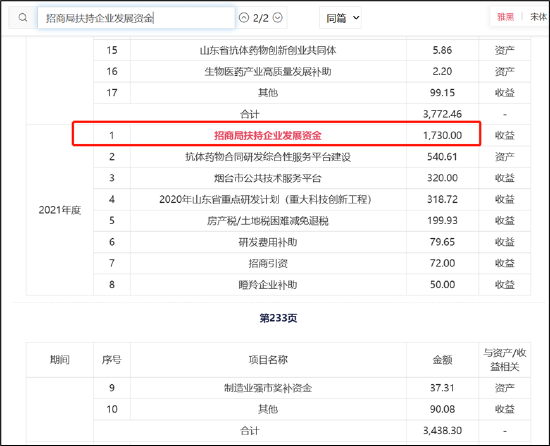Select amount 90.08 for 其他

[x=442, y=409]
